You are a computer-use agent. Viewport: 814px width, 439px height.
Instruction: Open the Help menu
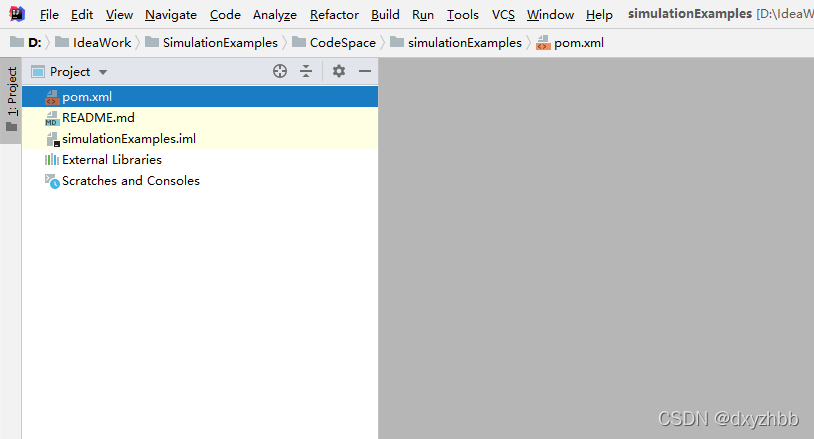[x=599, y=15]
